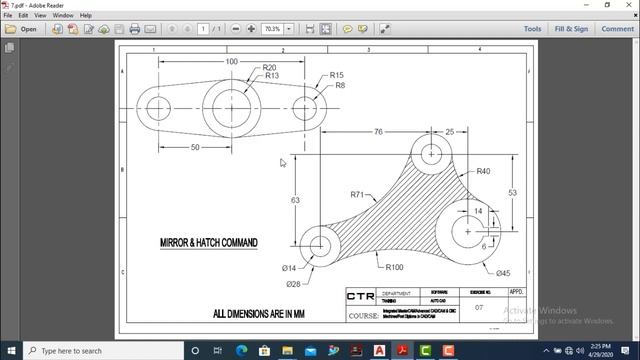Zoom out with the minus icon
640x360 pixels.
point(236,29)
